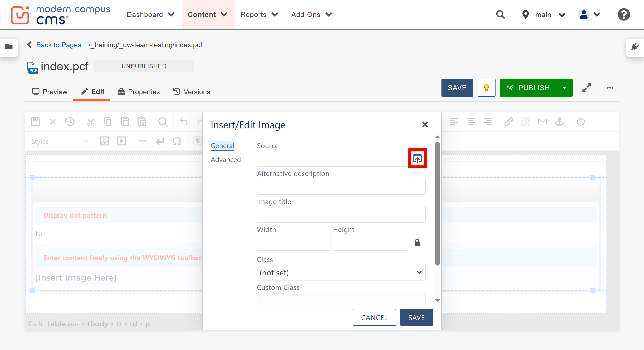Insert a special character using the omega icon

coord(177,141)
